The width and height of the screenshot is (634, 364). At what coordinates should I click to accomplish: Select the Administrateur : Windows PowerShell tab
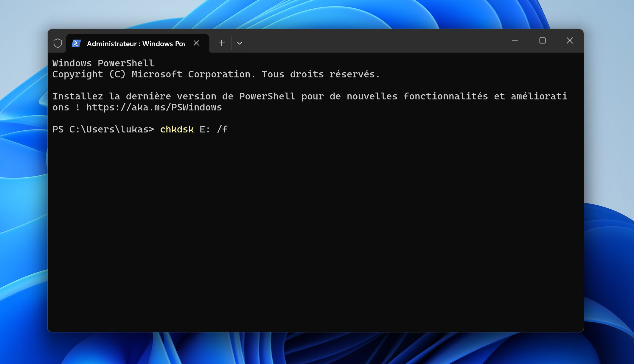click(136, 44)
